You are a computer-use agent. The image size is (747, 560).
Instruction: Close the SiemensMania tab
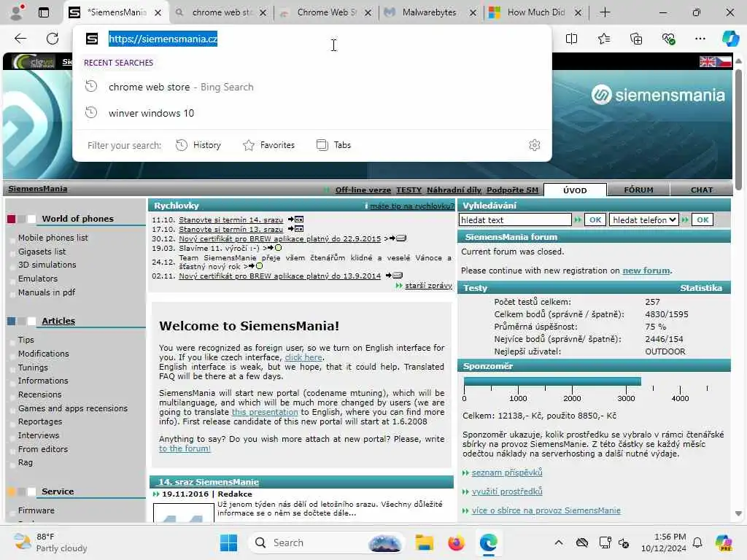pos(158,13)
